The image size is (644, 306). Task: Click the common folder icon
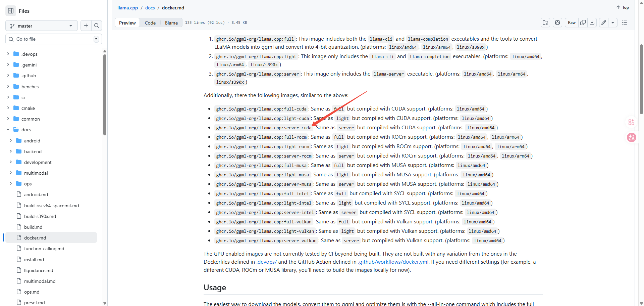click(16, 119)
